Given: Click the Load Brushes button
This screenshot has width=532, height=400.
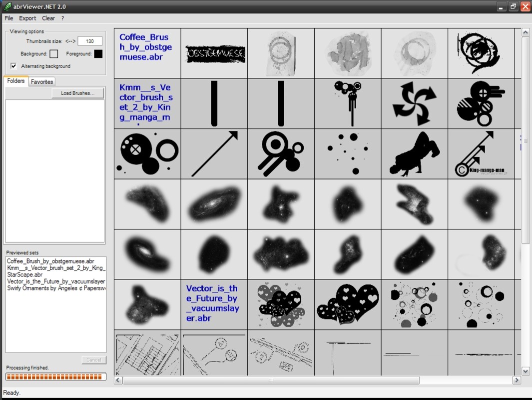Looking at the screenshot, I should [x=78, y=93].
